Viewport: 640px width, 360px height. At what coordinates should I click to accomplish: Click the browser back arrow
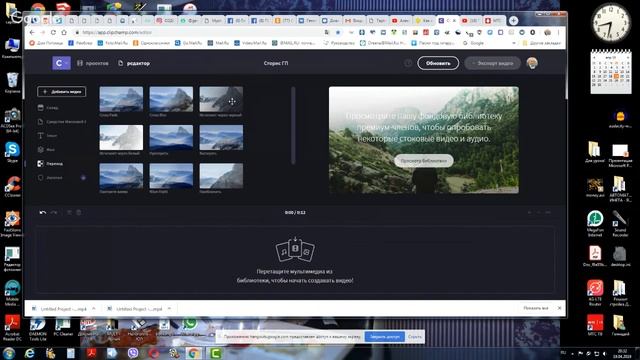[x=32, y=32]
